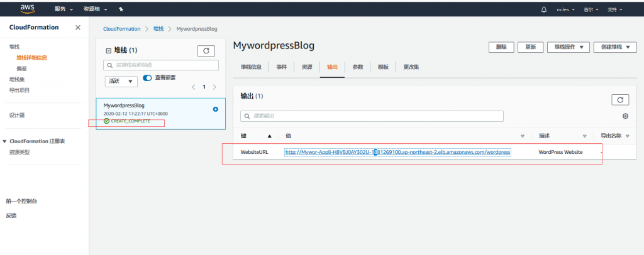Click the 更新 update button
Image resolution: width=644 pixels, height=255 pixels.
click(x=531, y=46)
